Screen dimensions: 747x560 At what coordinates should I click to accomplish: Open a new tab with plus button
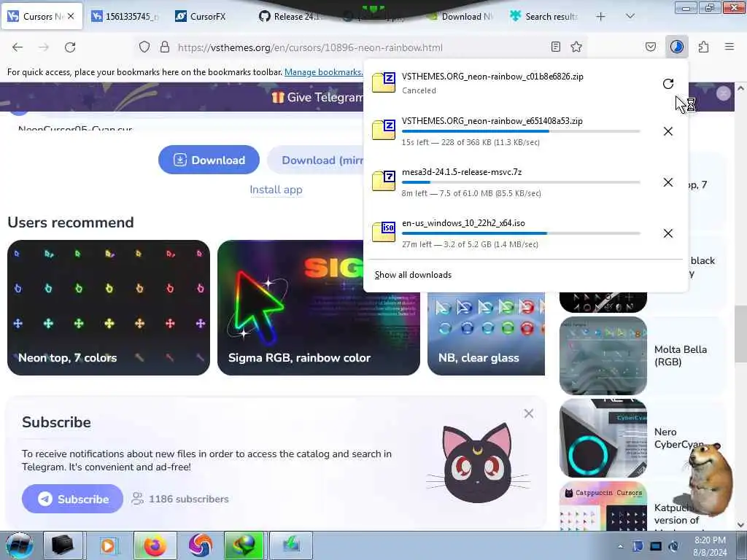600,16
